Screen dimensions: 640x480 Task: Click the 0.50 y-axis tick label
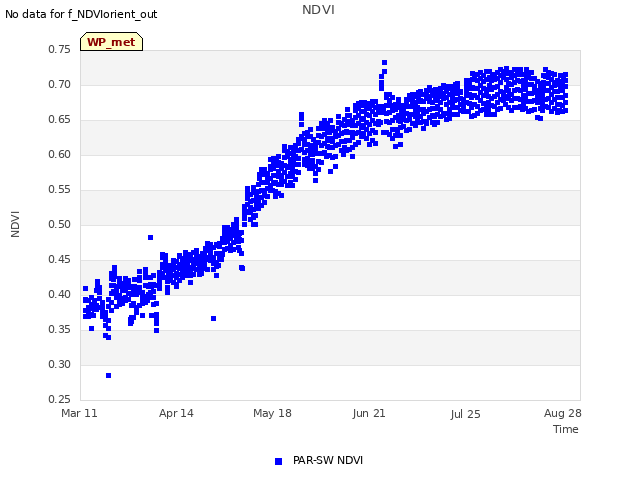60,224
